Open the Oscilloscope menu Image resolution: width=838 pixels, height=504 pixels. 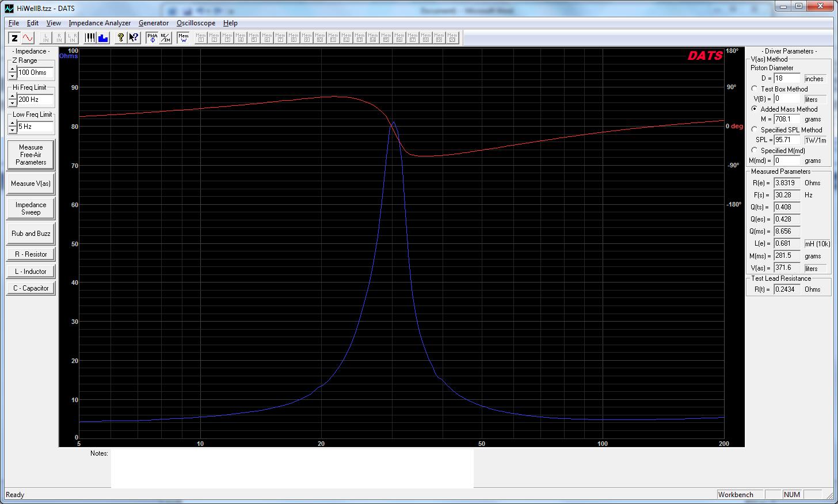click(x=196, y=23)
